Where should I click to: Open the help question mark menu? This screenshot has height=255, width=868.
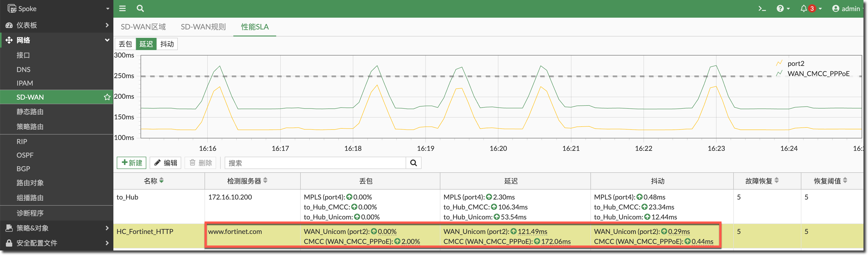click(x=780, y=9)
